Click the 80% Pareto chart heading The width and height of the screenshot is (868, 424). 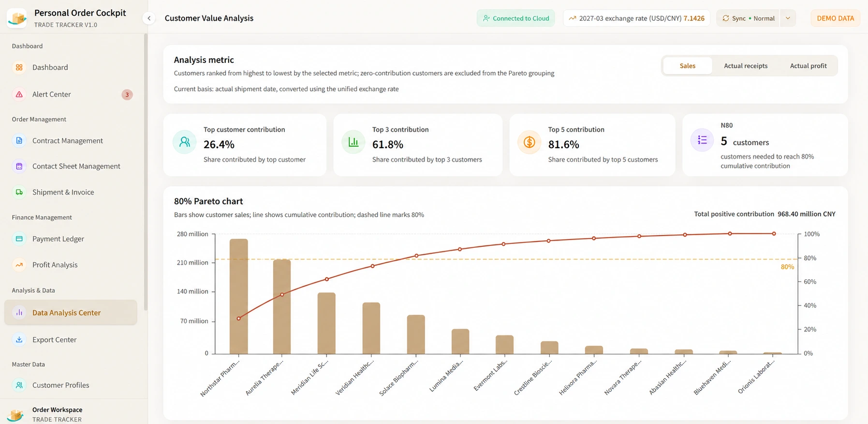[208, 201]
